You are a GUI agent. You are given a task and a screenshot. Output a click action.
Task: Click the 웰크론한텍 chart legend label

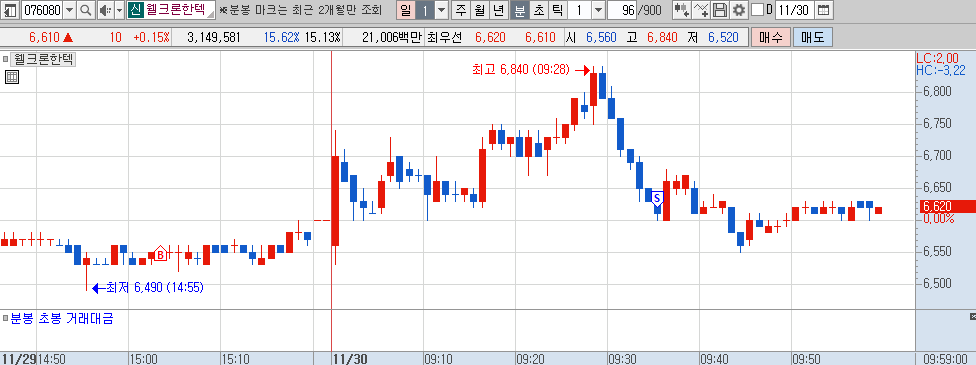click(x=44, y=60)
